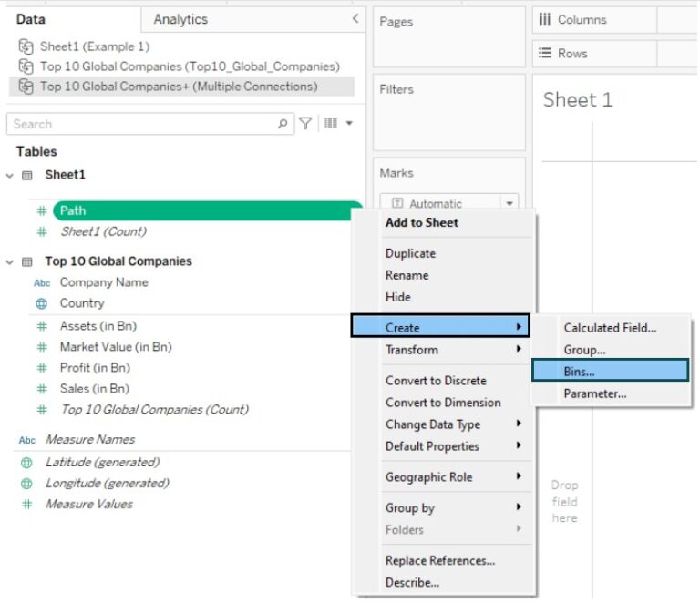The width and height of the screenshot is (700, 603).
Task: Select the Country field
Action: tap(82, 303)
